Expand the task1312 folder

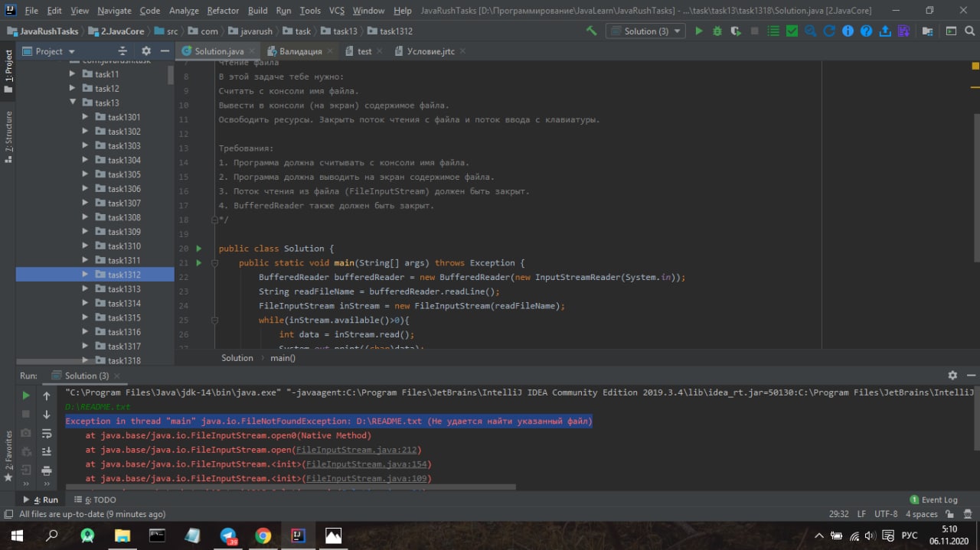(86, 275)
